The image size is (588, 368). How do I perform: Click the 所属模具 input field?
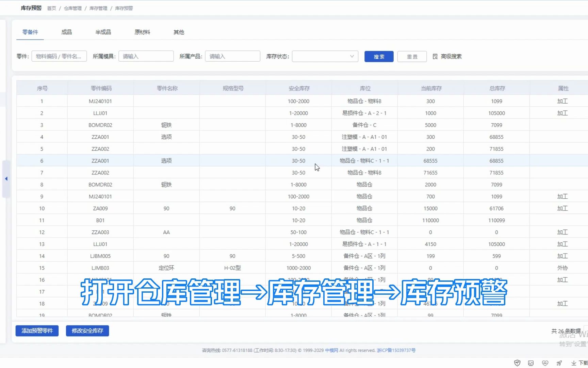click(146, 56)
